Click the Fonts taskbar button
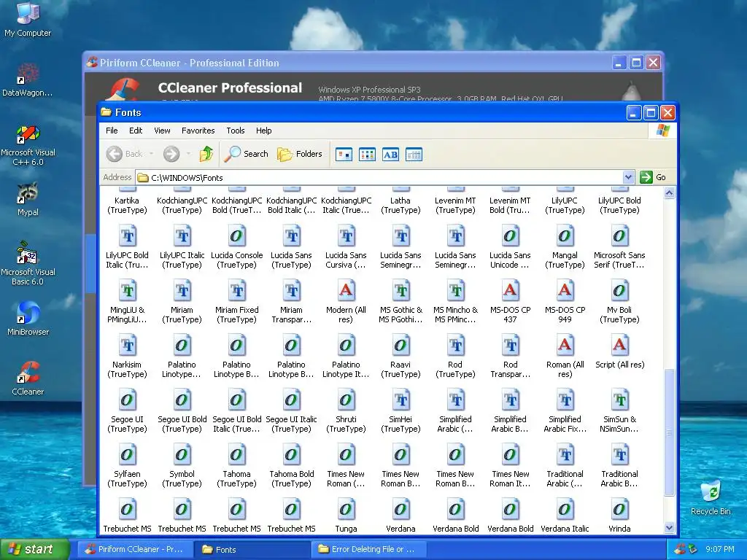The width and height of the screenshot is (747, 560). click(252, 549)
